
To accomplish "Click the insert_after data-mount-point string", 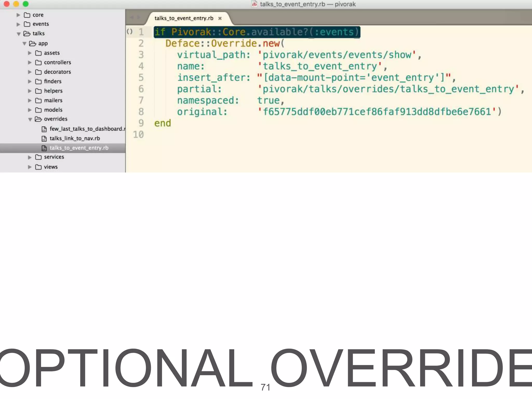I will (x=354, y=78).
